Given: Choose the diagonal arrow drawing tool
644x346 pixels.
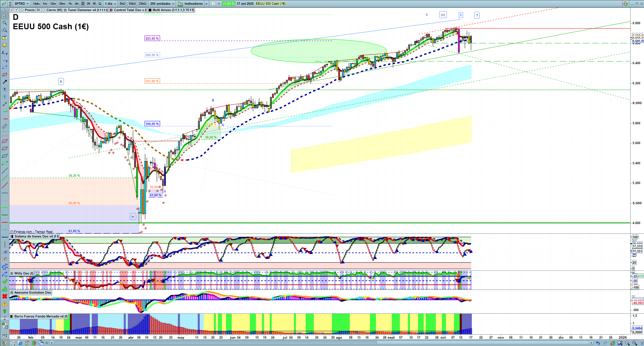Looking at the screenshot, I should pyautogui.click(x=5, y=82).
